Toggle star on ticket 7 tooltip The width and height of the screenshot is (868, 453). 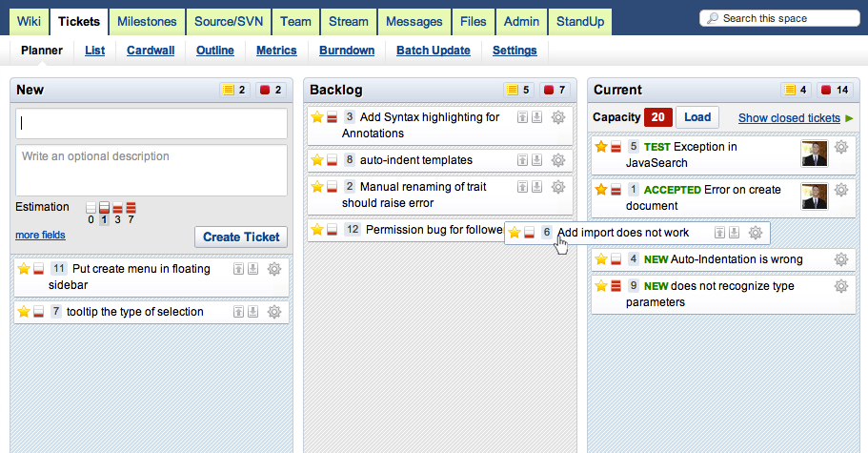point(24,312)
